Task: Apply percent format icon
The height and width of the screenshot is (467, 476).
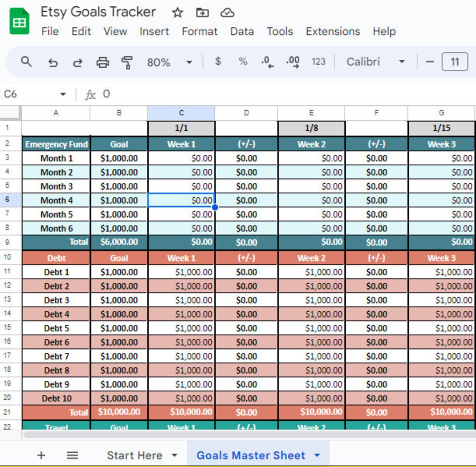Action: (x=242, y=62)
